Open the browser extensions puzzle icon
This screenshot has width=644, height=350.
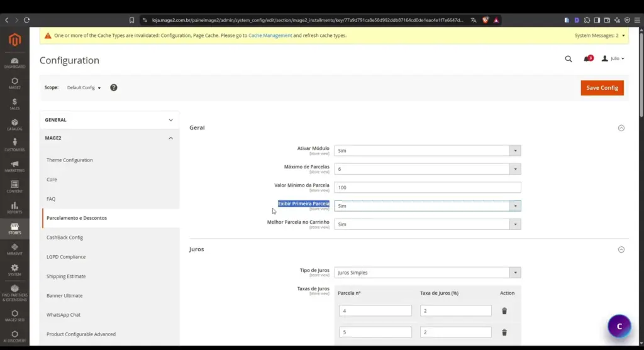tap(587, 19)
